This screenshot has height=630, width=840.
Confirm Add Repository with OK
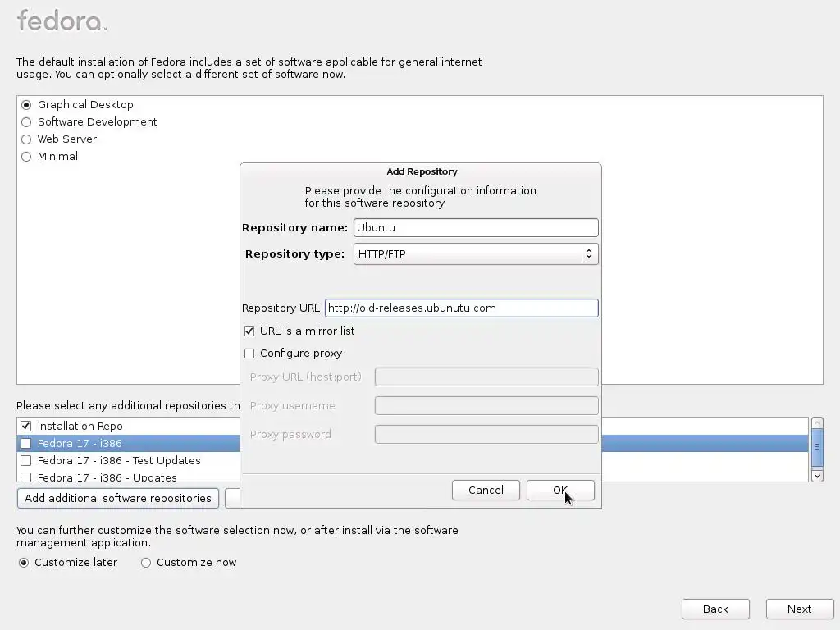pyautogui.click(x=560, y=491)
